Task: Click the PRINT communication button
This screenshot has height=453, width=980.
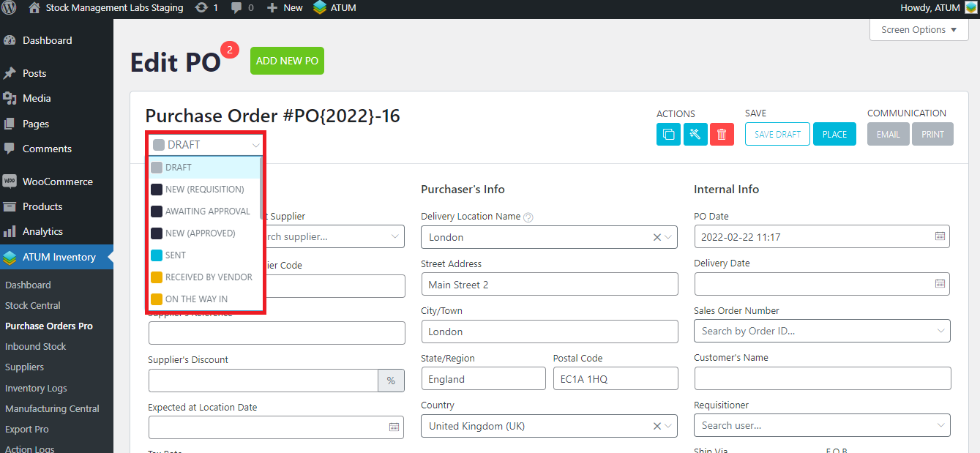Action: [x=932, y=134]
